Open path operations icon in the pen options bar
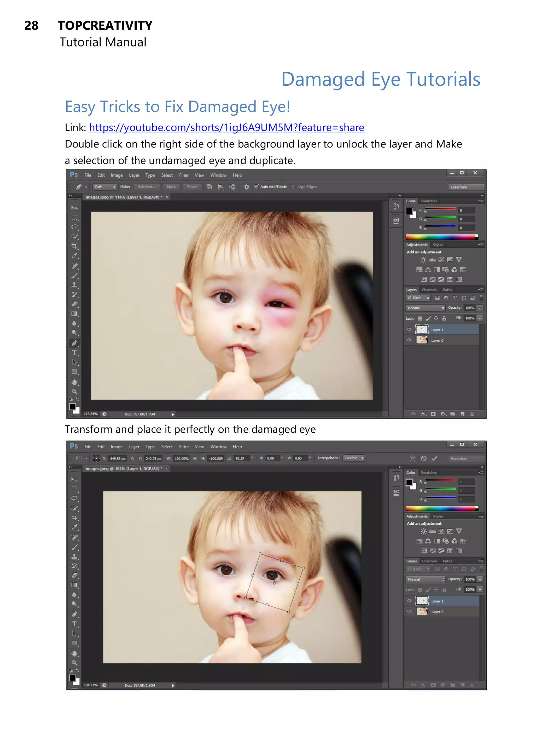Screen dimensions: 535x756 tap(209, 187)
